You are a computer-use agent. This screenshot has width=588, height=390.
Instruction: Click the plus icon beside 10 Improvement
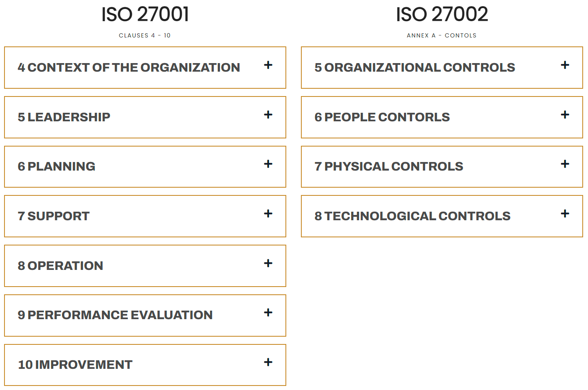click(x=268, y=362)
